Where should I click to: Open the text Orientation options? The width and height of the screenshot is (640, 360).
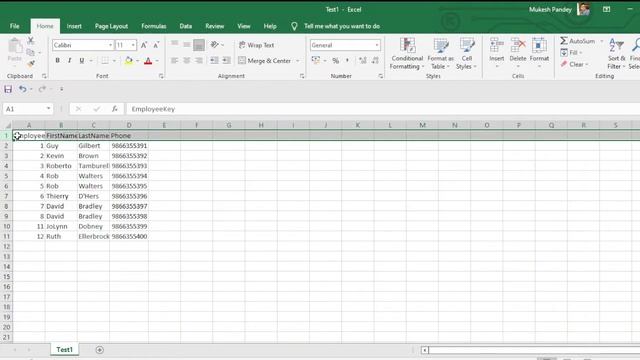click(x=215, y=44)
